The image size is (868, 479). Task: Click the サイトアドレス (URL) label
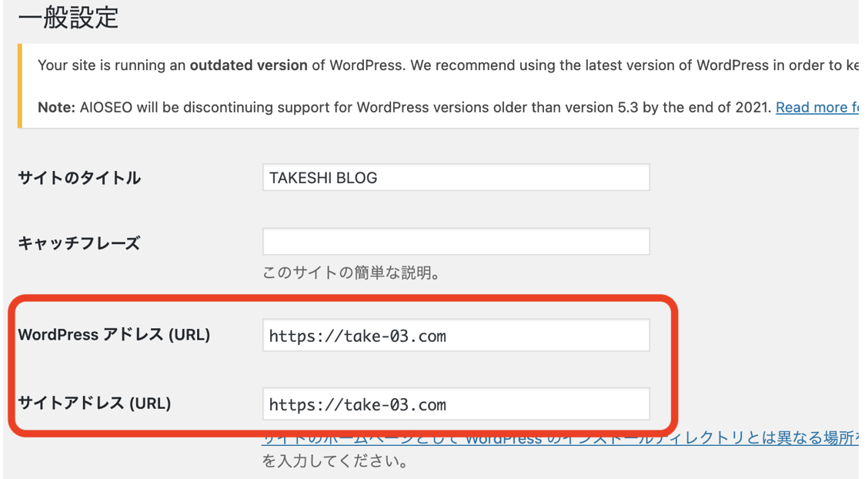pyautogui.click(x=94, y=404)
